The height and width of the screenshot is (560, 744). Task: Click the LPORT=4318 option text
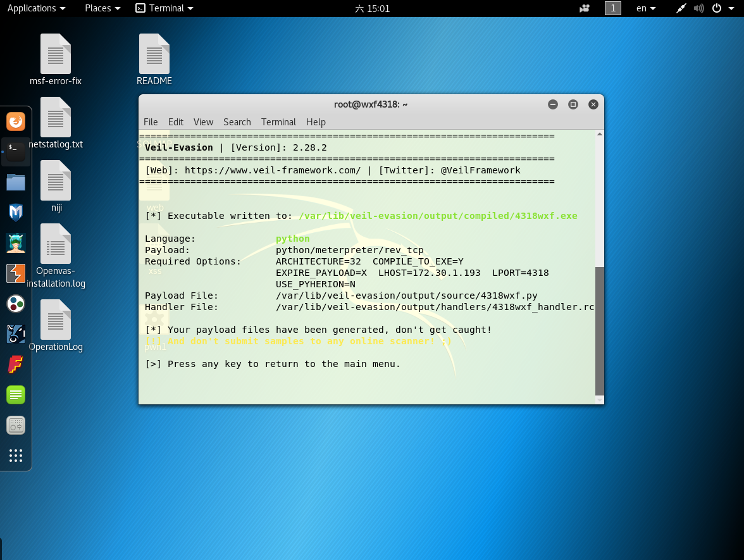521,273
